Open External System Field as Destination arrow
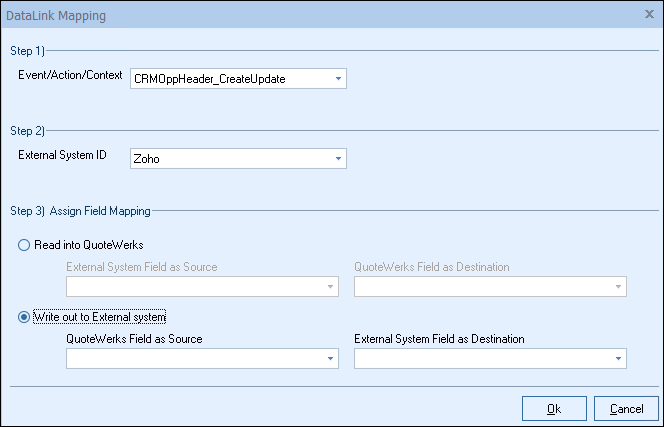Screen dimensions: 664x427 pyautogui.click(x=617, y=358)
